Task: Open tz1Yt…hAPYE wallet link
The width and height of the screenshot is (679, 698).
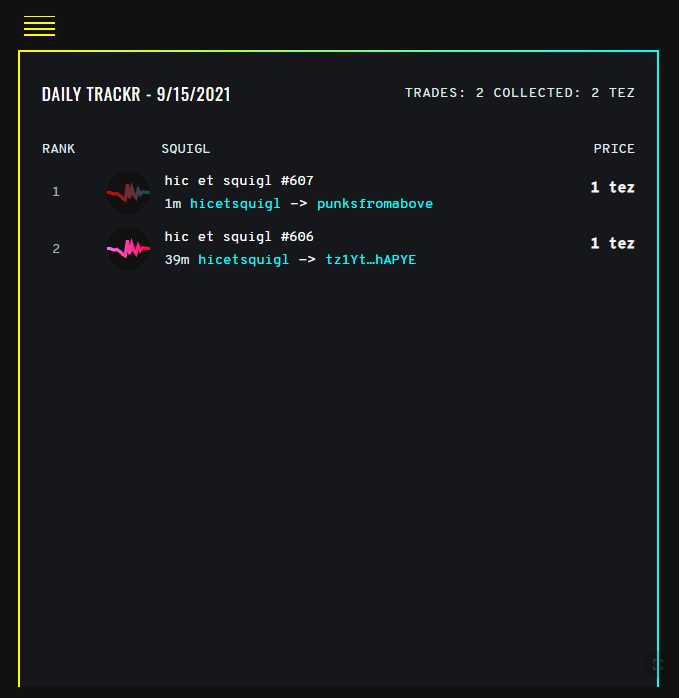Action: pos(371,260)
